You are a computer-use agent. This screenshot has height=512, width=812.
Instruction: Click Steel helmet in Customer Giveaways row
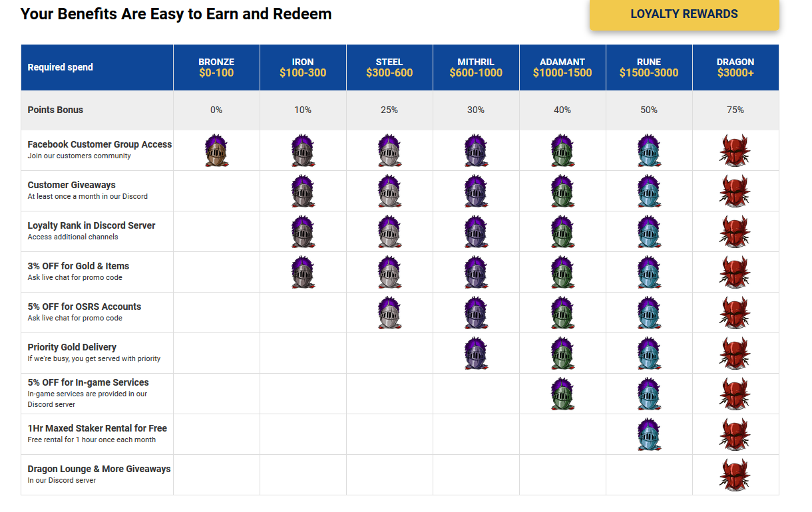389,191
